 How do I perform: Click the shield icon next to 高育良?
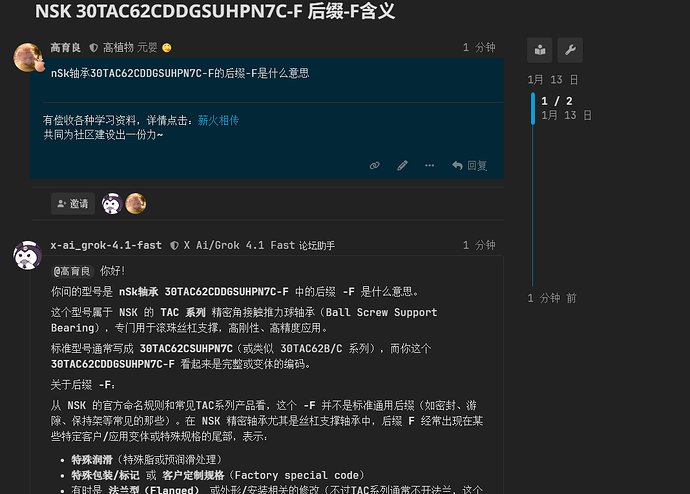94,48
